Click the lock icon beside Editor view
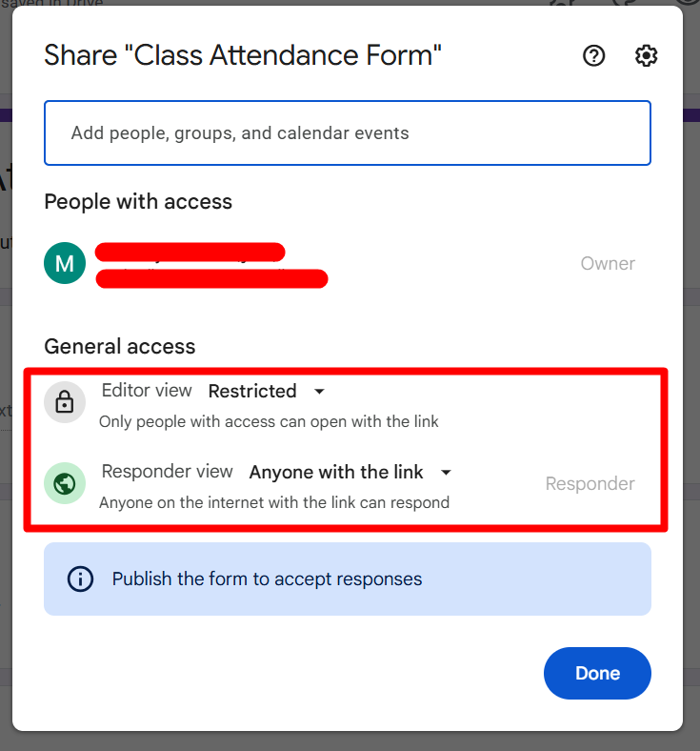This screenshot has width=700, height=751. pyautogui.click(x=65, y=403)
